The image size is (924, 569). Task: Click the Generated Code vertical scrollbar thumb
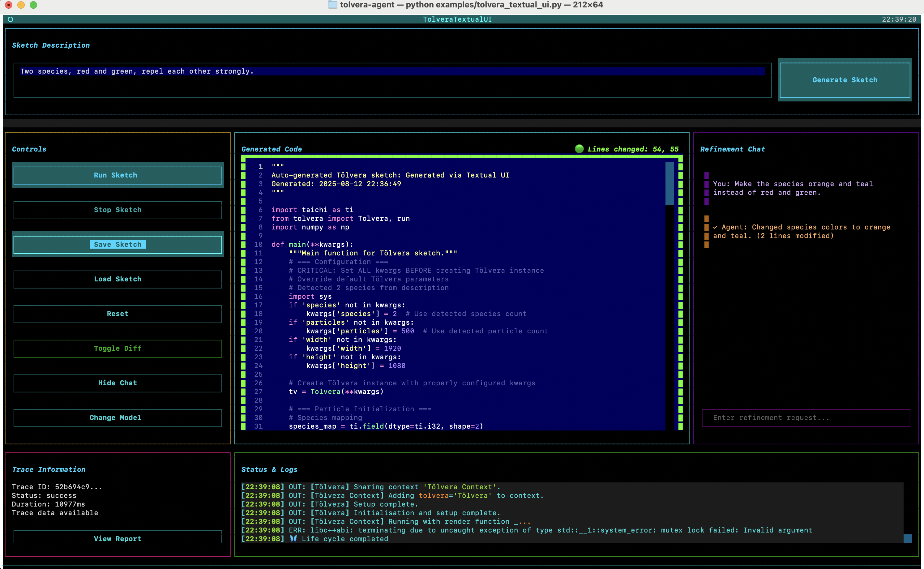(670, 184)
